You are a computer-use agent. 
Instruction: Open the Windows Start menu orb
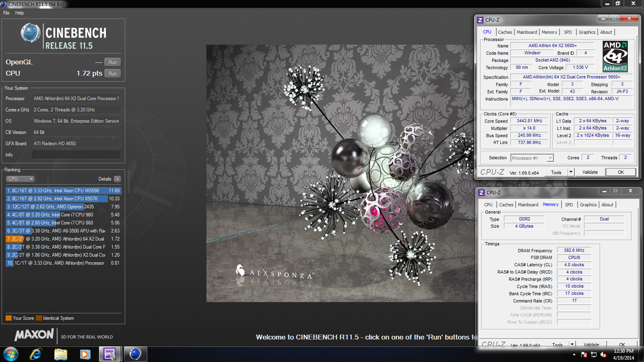click(11, 354)
